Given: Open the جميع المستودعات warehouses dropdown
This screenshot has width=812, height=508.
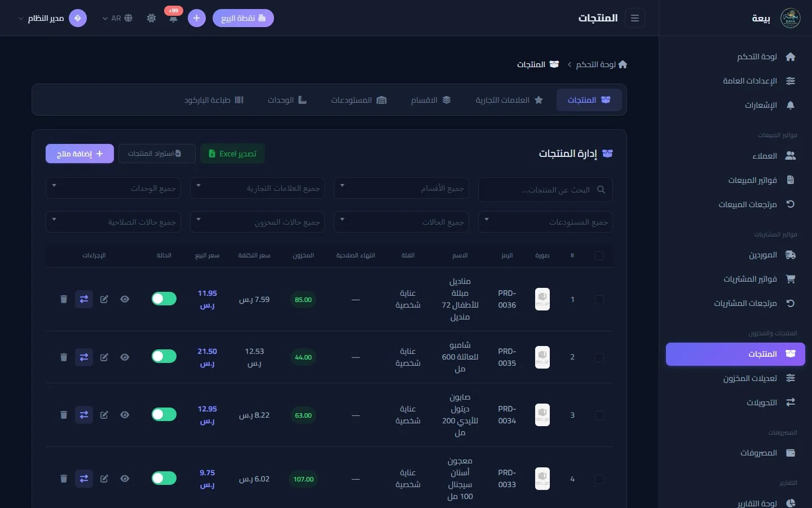Looking at the screenshot, I should pos(545,222).
